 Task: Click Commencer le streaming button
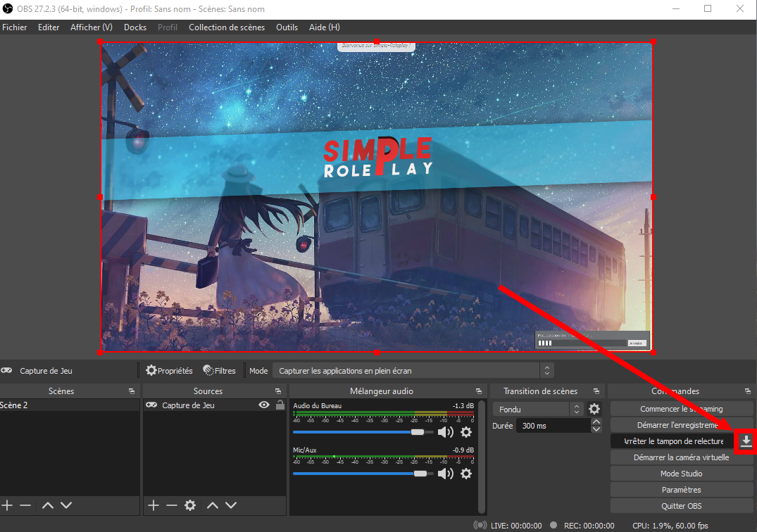click(681, 409)
